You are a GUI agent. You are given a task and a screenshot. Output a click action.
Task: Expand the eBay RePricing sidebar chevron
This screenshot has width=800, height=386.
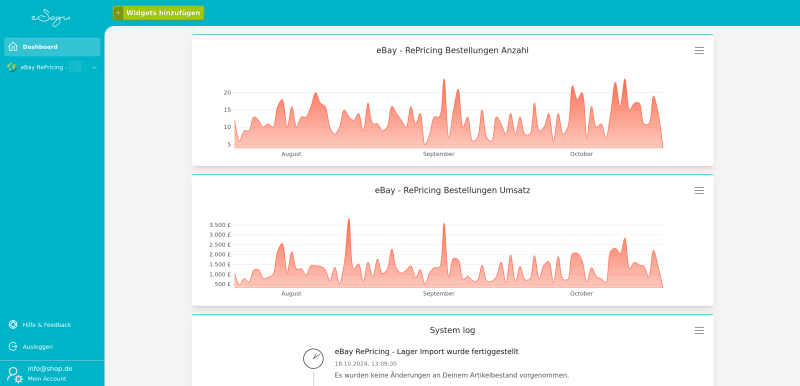(x=94, y=67)
